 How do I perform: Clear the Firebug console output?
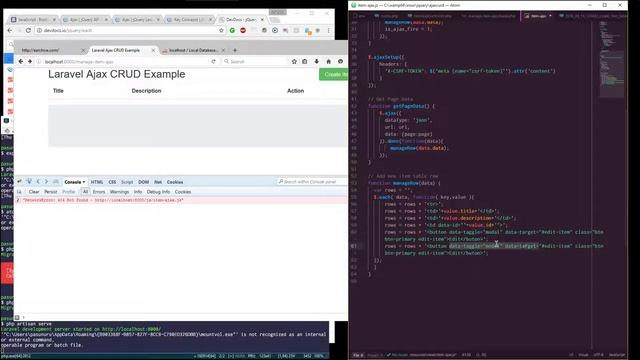34,192
